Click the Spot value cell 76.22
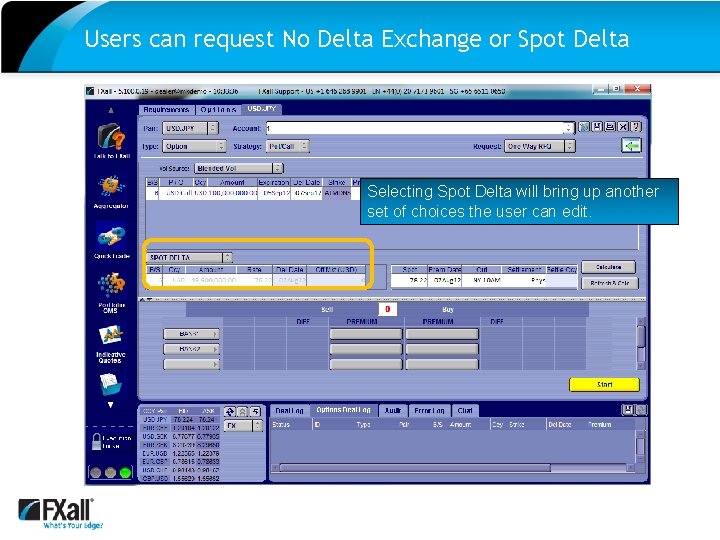720x540 pixels. point(410,280)
